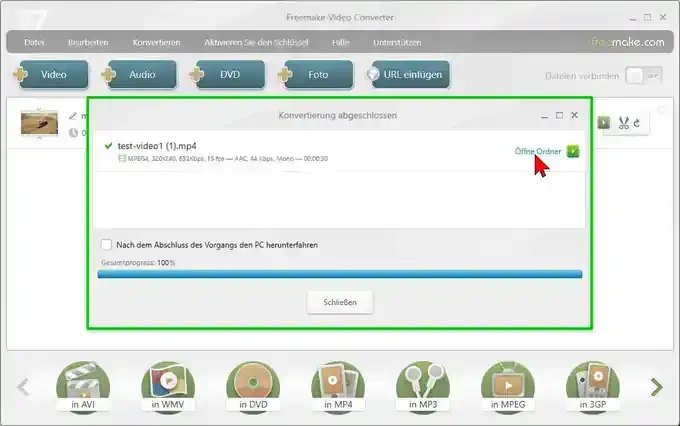The image size is (680, 426).
Task: Play the source video in main window
Action: [x=604, y=123]
